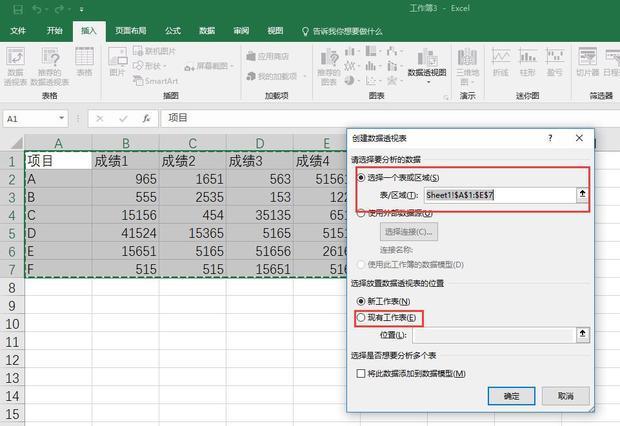Select the 现有工作表 radio button
The image size is (620, 426).
[362, 318]
